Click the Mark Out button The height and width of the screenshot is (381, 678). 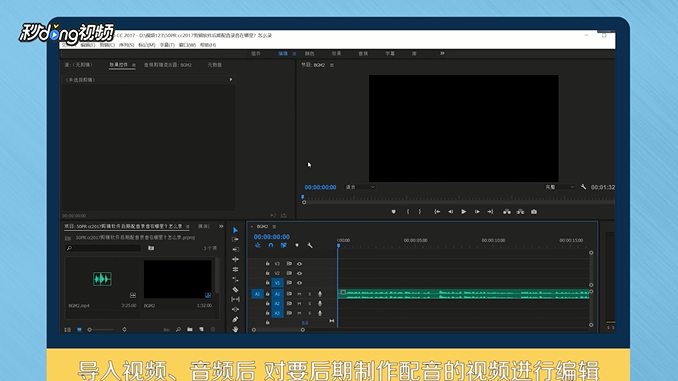419,211
